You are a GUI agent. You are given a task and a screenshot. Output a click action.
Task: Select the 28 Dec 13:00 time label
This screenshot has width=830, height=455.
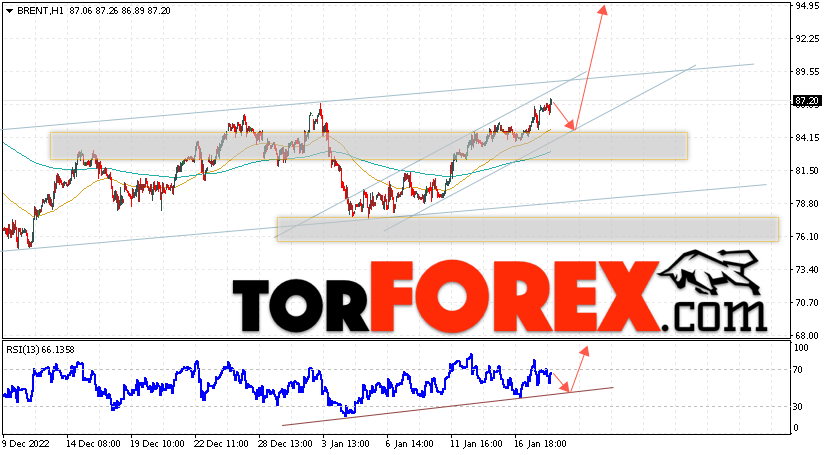point(285,443)
